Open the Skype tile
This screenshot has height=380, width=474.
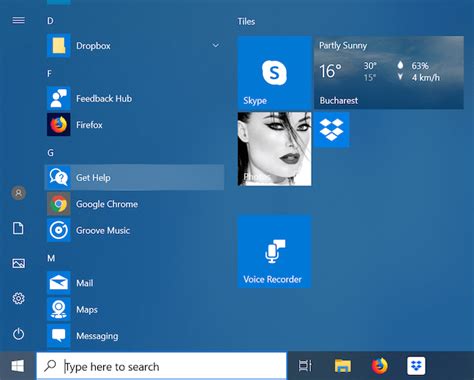pos(274,73)
